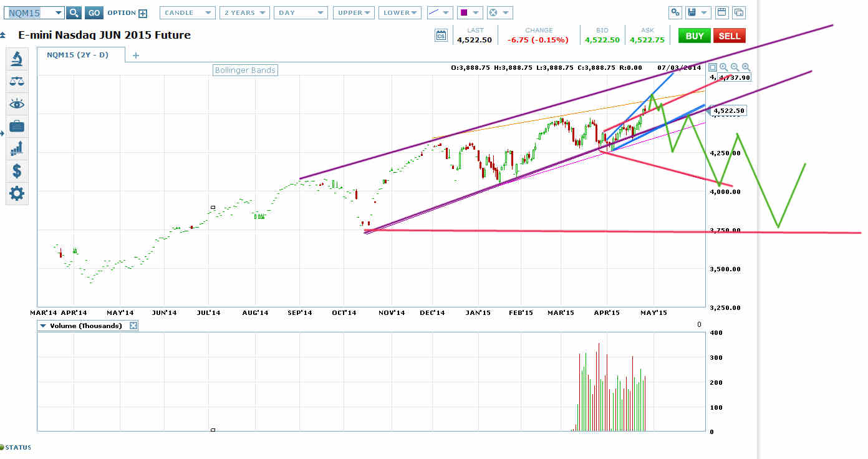This screenshot has width=868, height=459.
Task: Open the purple drawing color picker
Action: (x=470, y=12)
